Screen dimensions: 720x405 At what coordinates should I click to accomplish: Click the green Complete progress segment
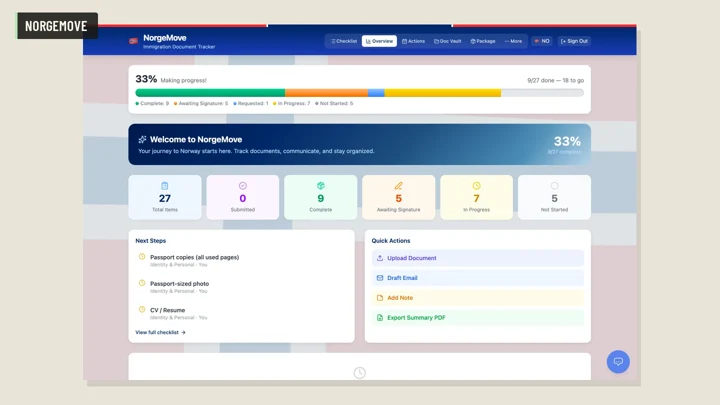click(210, 93)
